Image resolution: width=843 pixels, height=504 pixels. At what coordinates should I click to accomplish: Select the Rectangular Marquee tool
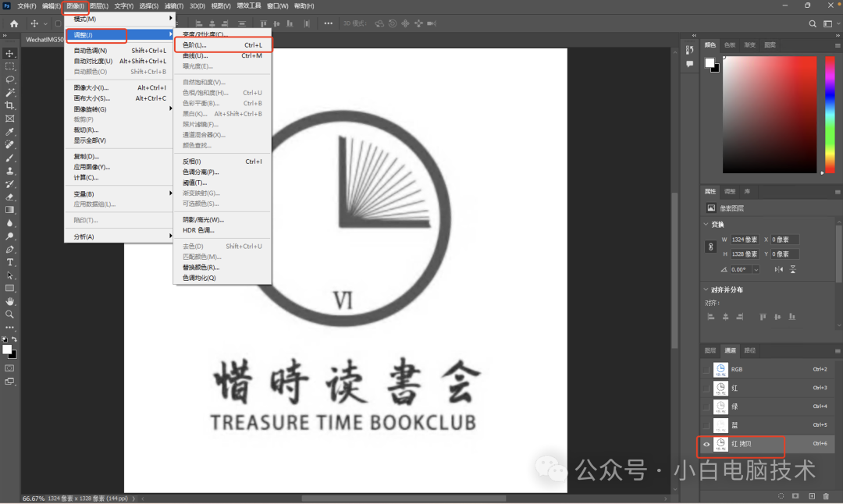pos(9,66)
